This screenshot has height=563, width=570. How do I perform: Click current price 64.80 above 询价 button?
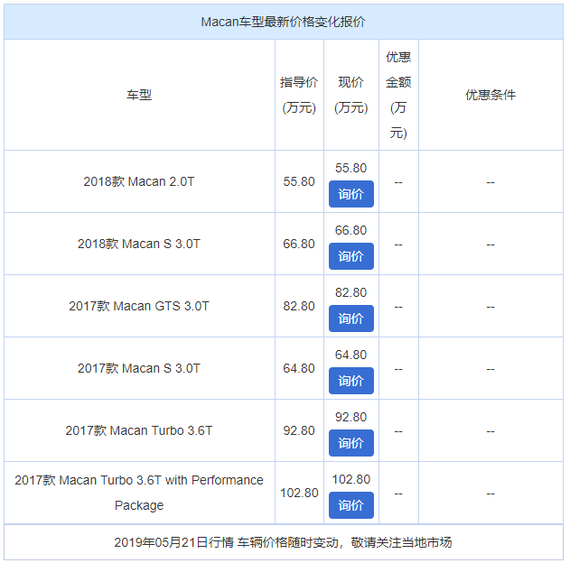[351, 354]
